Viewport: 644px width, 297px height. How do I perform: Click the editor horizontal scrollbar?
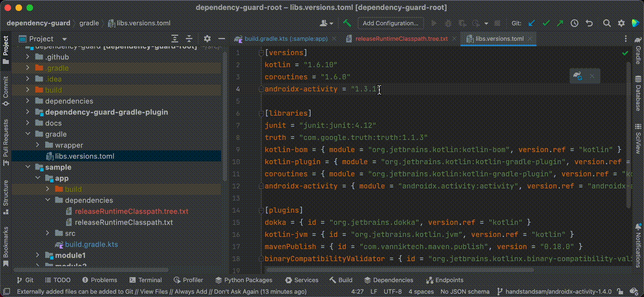[400, 270]
